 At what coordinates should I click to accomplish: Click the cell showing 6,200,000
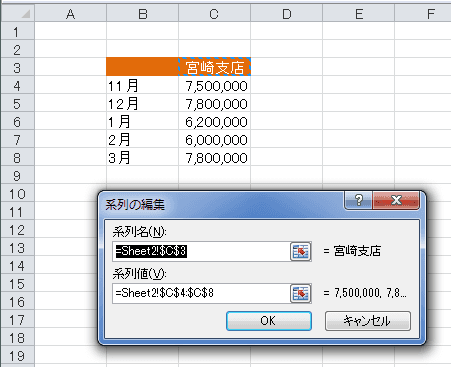coord(214,122)
